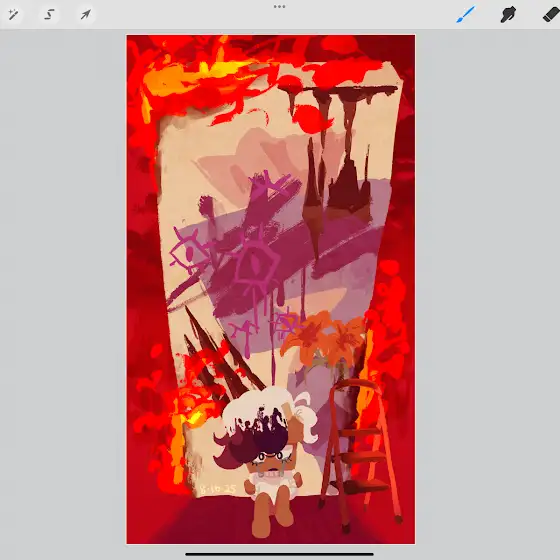The height and width of the screenshot is (560, 560).
Task: Tap the orange lily flowers on the canvas
Action: pos(323,337)
